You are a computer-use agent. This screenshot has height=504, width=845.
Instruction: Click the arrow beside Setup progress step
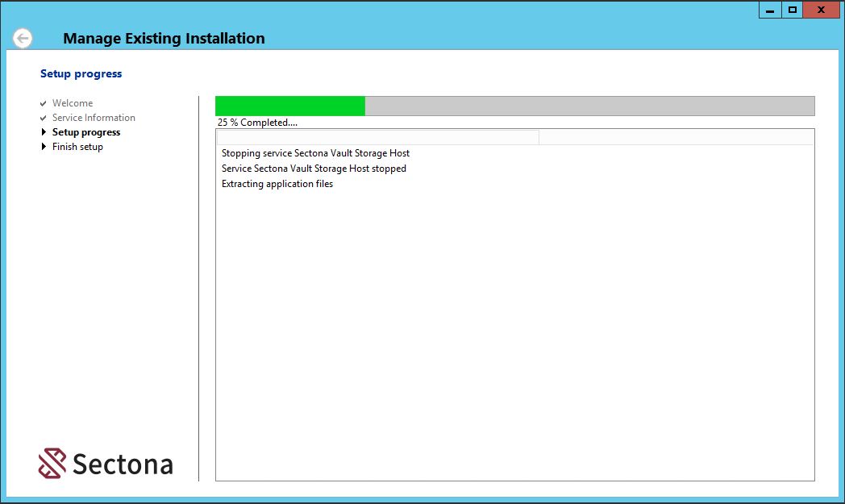tap(44, 132)
